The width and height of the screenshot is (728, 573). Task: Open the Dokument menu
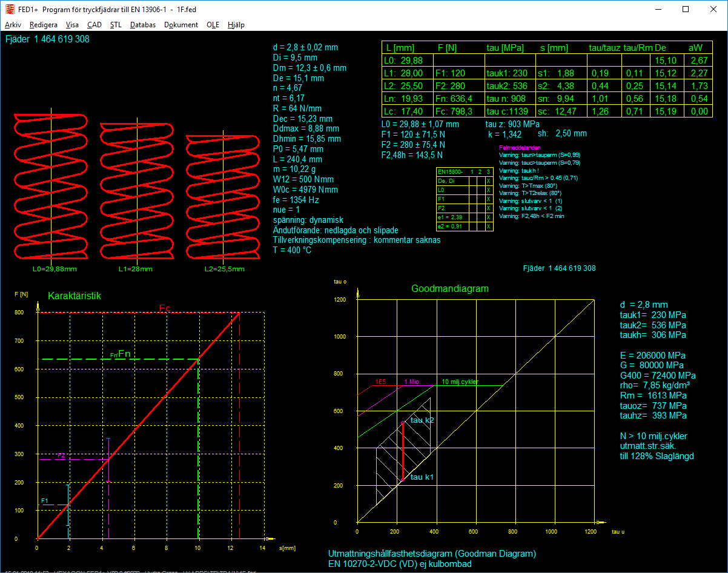pyautogui.click(x=181, y=25)
